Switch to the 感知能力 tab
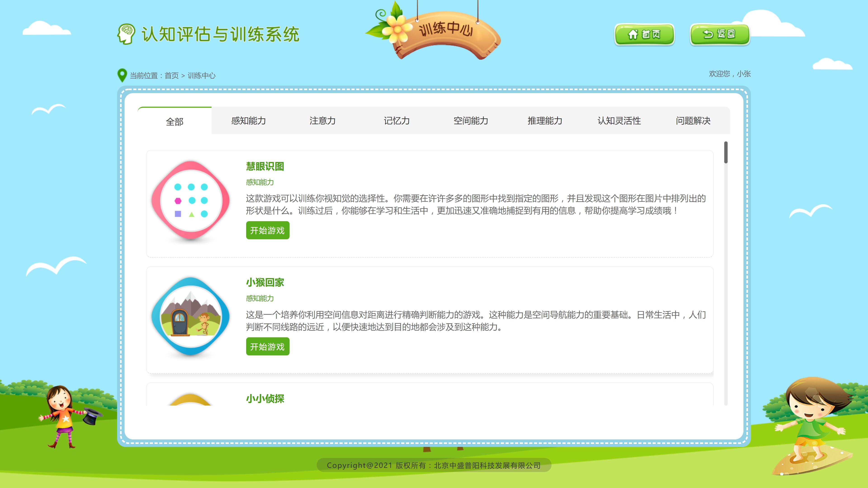Viewport: 868px width, 488px height. tap(248, 121)
